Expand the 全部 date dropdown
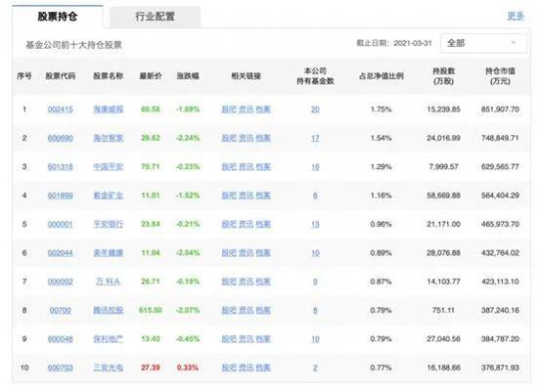The image size is (538, 392). pyautogui.click(x=483, y=43)
